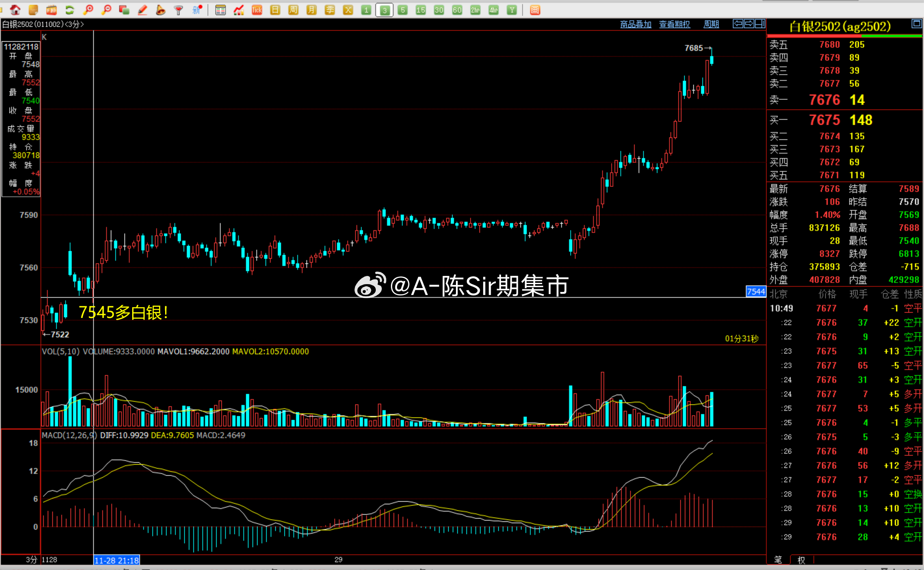Toggle the side panel layout icon
The width and height of the screenshot is (924, 570).
click(x=760, y=24)
